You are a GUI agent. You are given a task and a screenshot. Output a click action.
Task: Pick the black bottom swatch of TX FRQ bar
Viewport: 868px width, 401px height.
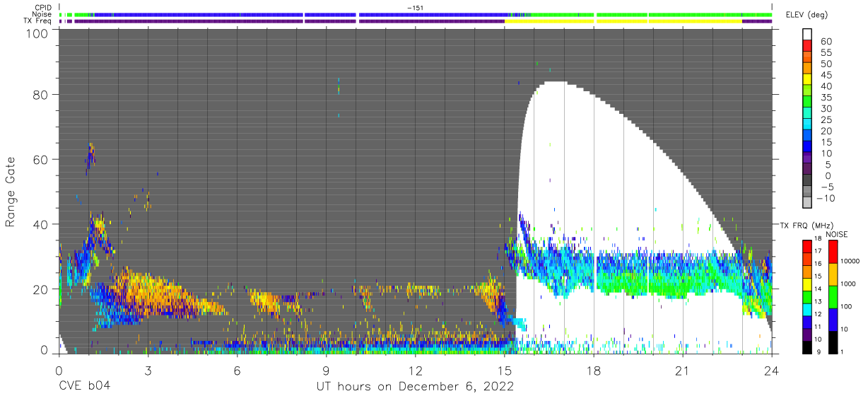click(807, 346)
